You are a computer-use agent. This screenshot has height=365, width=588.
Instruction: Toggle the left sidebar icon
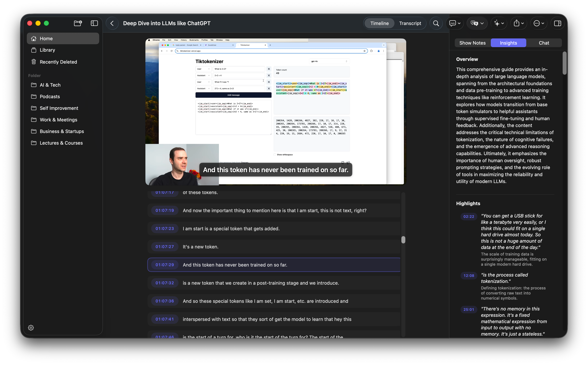pyautogui.click(x=94, y=23)
